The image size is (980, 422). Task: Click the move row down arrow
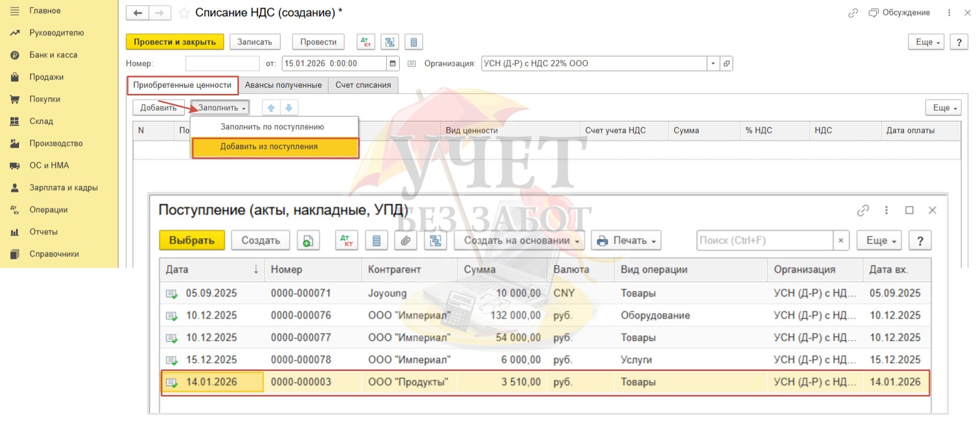pos(289,108)
